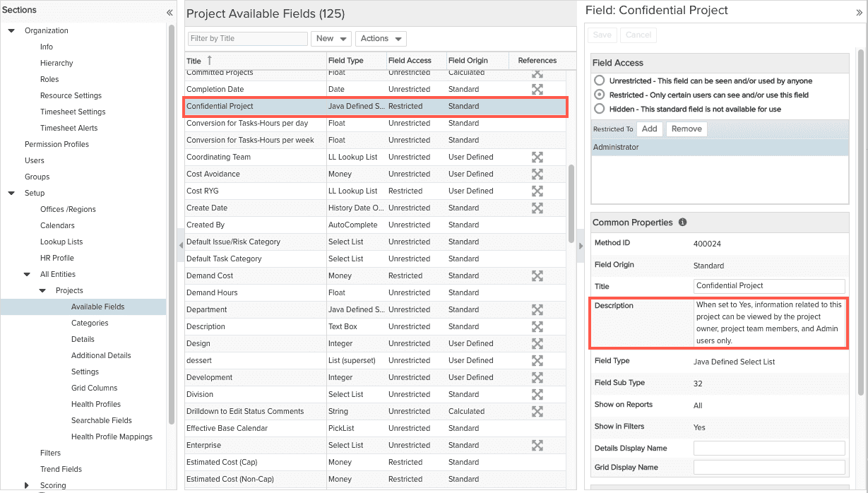Collapse the Sections panel with double chevron
The width and height of the screenshot is (868, 493).
pos(170,12)
